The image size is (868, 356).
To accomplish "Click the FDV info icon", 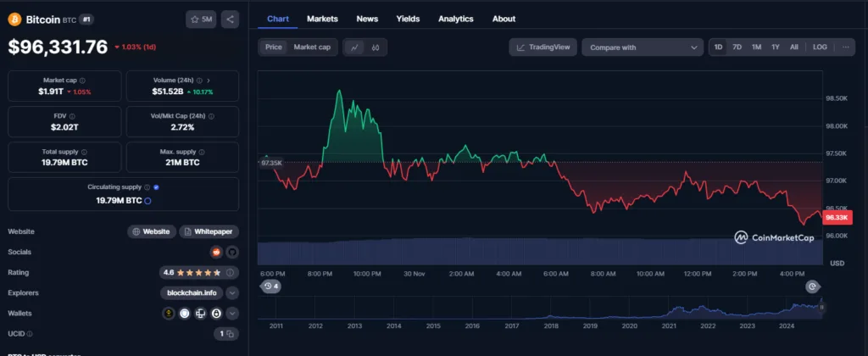I will (72, 116).
